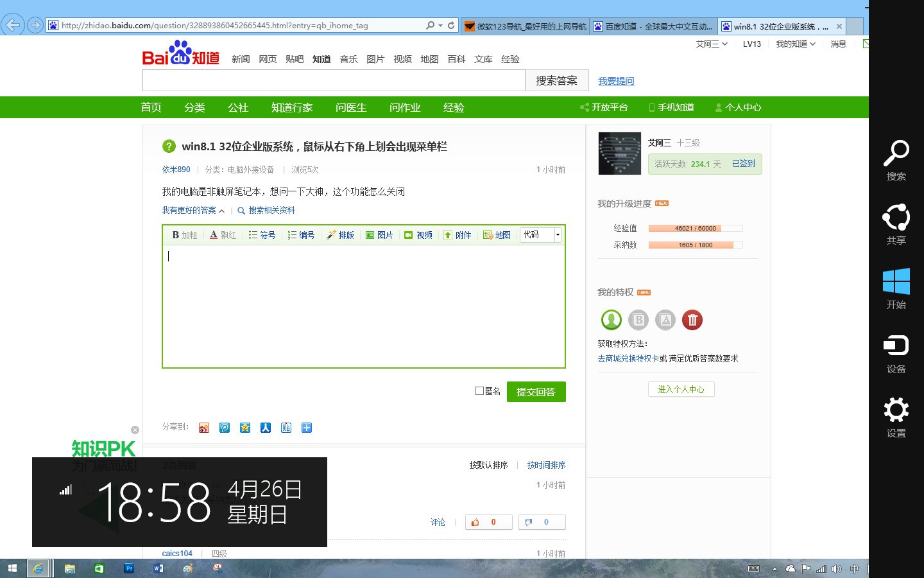Click the thumbs-up vote button
The image size is (924, 578).
[488, 522]
